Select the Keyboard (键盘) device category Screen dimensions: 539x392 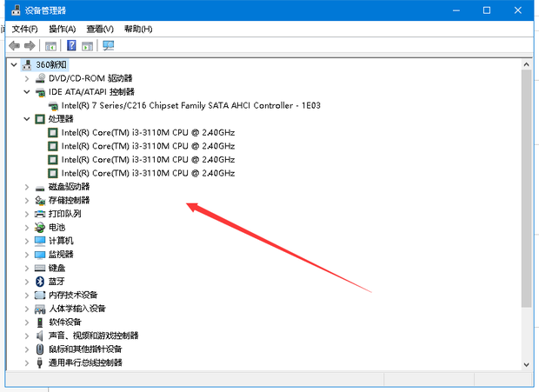coord(57,268)
